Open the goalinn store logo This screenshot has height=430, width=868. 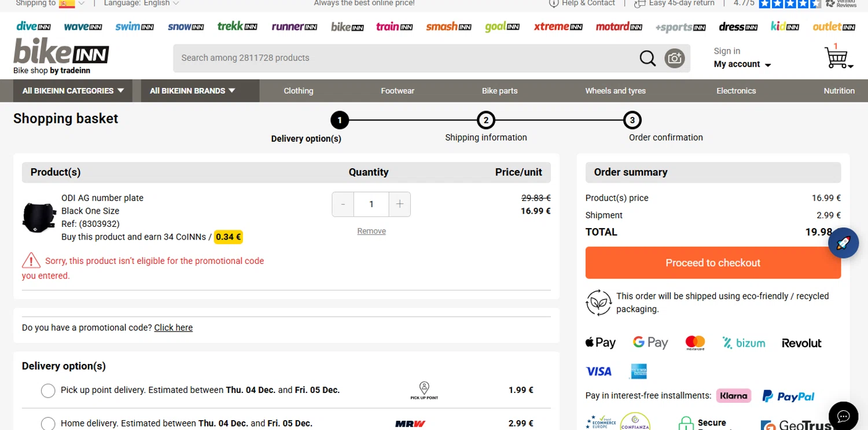click(502, 27)
